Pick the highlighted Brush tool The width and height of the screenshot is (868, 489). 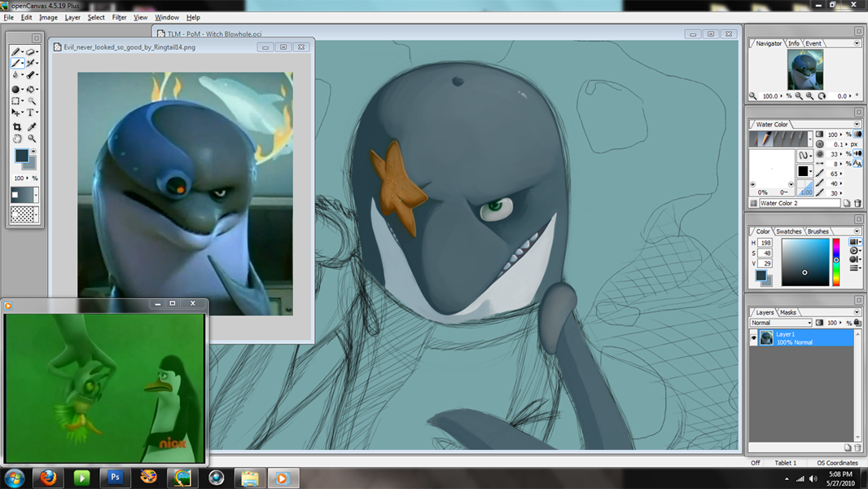coord(16,63)
